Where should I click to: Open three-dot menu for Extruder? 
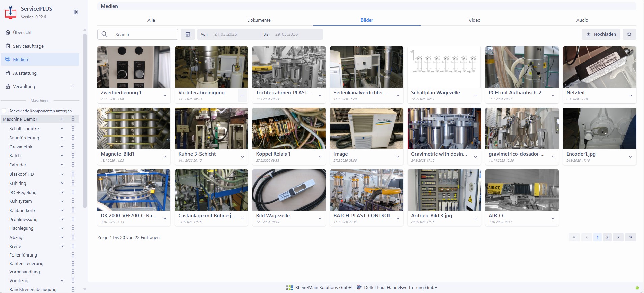click(73, 165)
